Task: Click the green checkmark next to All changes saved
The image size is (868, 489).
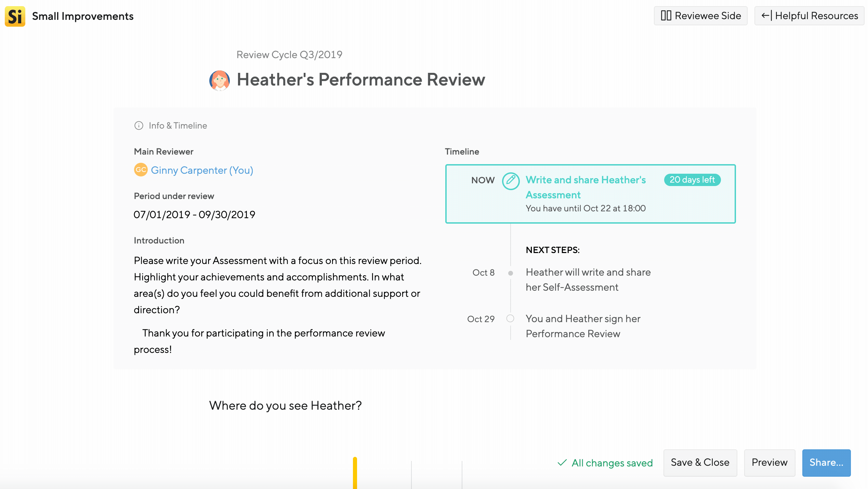Action: [x=562, y=463]
